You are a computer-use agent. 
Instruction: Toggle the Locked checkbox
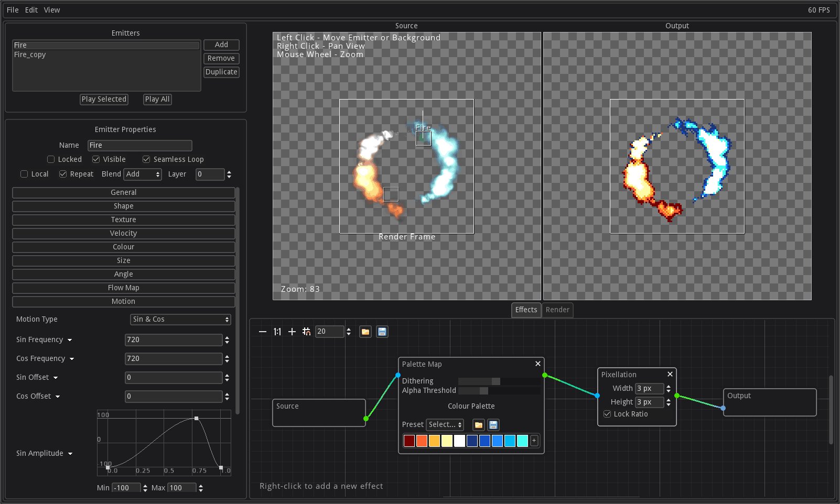pos(51,159)
